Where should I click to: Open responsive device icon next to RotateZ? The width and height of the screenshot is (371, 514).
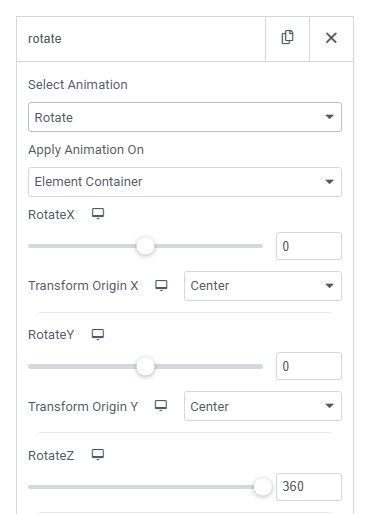coord(98,454)
